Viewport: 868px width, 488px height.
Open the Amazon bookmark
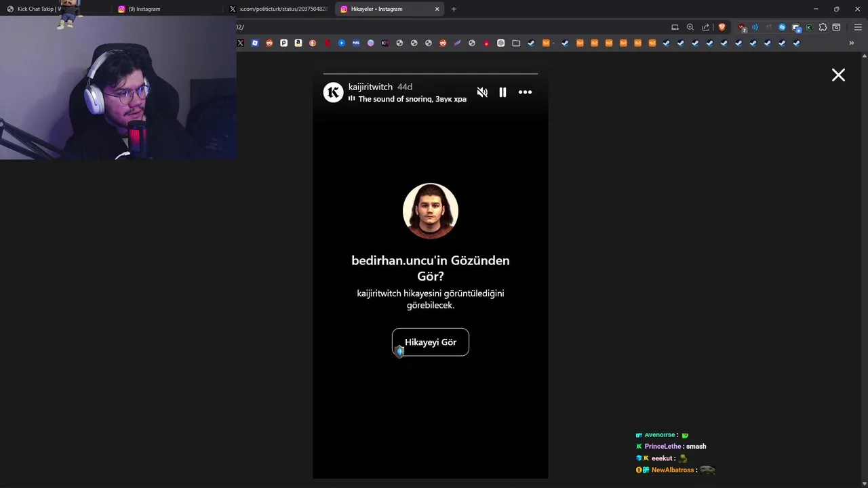(x=298, y=43)
